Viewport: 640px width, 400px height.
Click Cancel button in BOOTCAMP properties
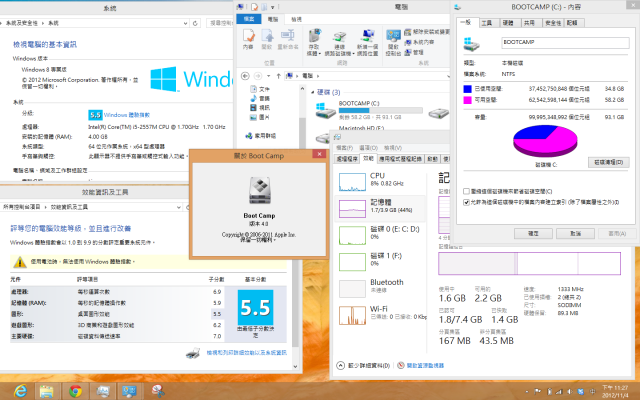coord(575,233)
